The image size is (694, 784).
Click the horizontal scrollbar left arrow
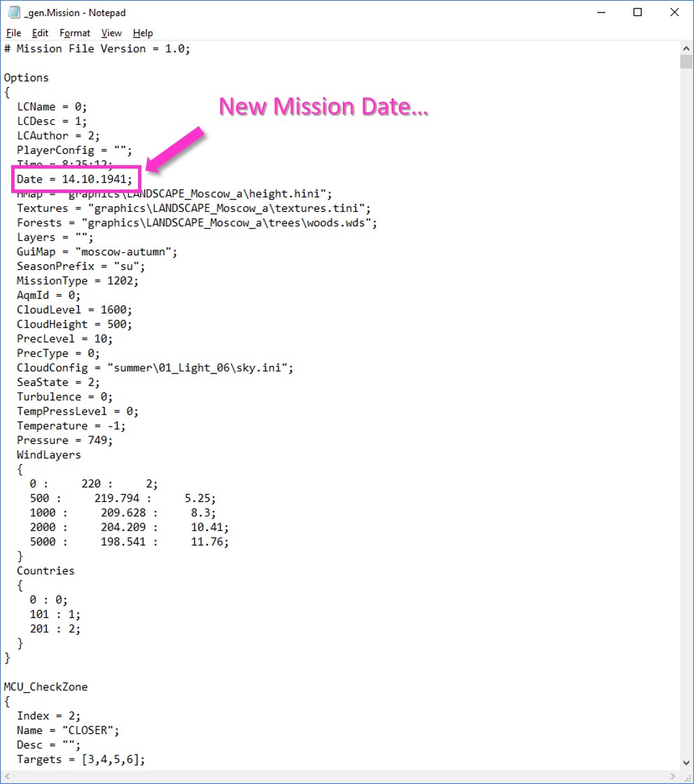point(7,776)
